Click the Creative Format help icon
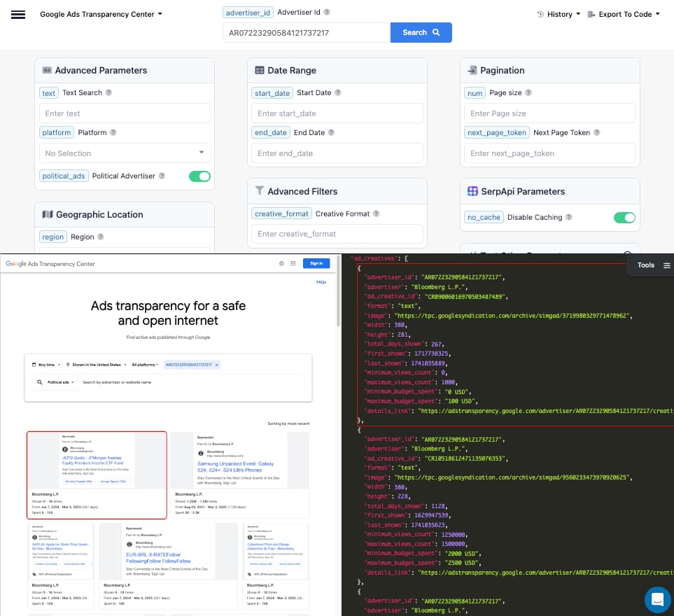The width and height of the screenshot is (674, 616). (x=376, y=213)
